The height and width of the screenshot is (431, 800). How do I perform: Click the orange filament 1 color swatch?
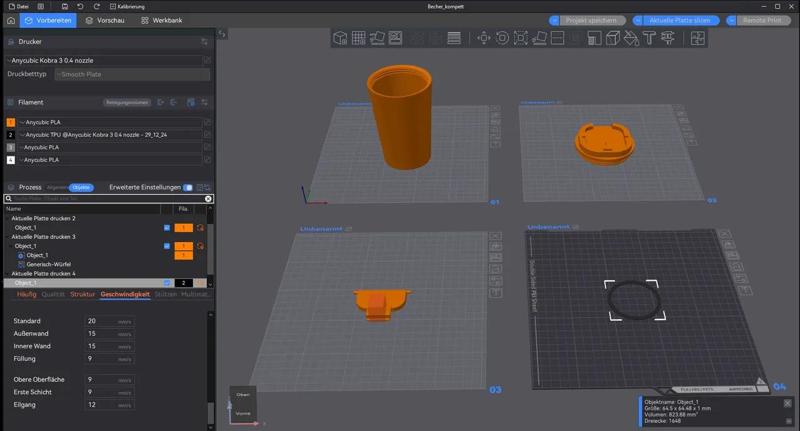(11, 121)
